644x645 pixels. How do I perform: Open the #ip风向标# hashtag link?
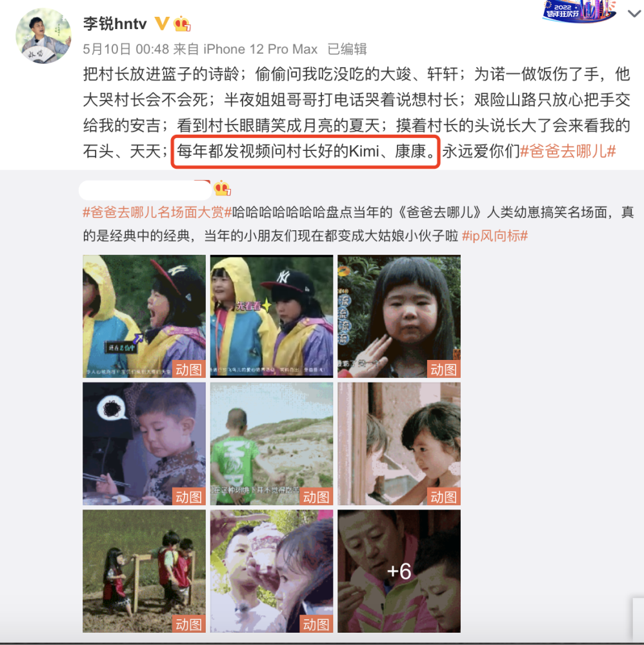click(x=495, y=236)
